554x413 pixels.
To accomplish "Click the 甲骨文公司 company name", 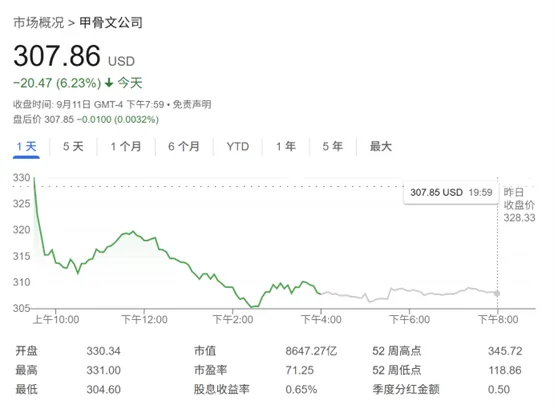I will click(111, 23).
